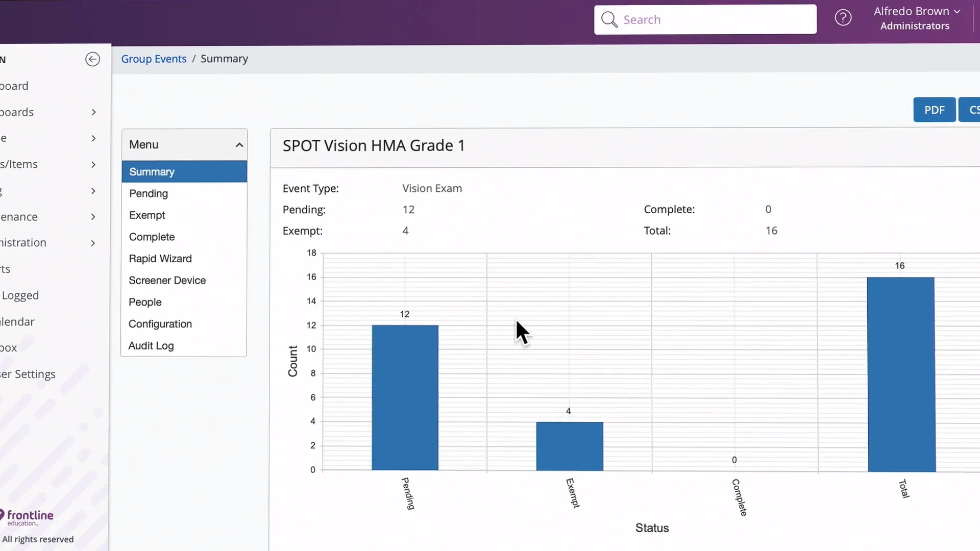Viewport: 980px width, 551px height.
Task: Collapse the Menu panel chevron
Action: tap(239, 145)
